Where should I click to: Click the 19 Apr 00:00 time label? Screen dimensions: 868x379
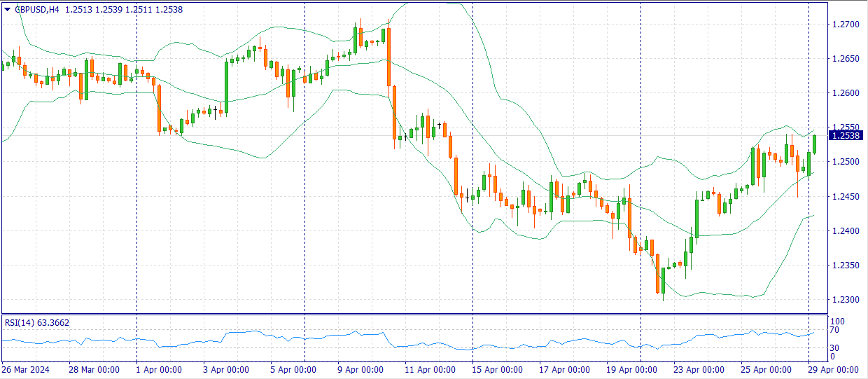pos(631,370)
